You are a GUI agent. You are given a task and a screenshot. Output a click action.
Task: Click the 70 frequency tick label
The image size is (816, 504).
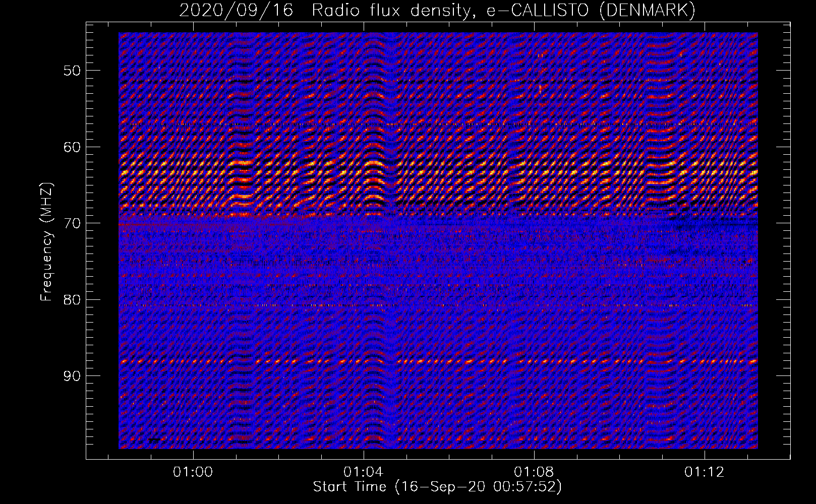point(72,223)
